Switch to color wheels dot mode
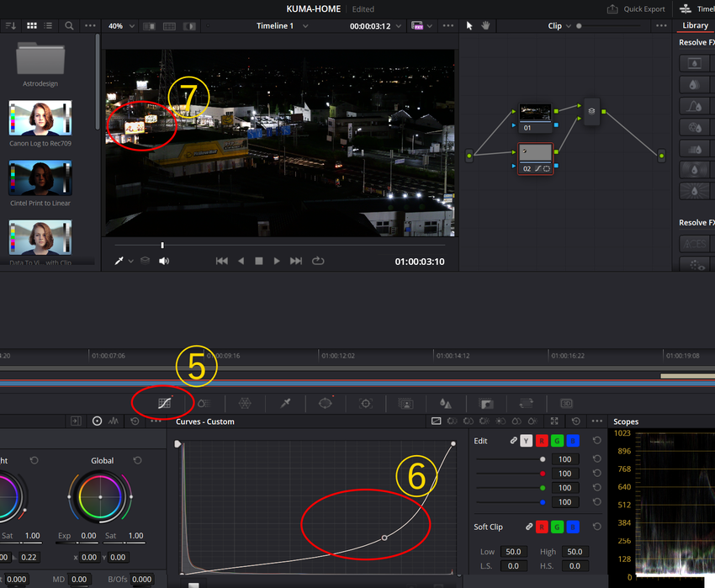The image size is (715, 588). (97, 421)
